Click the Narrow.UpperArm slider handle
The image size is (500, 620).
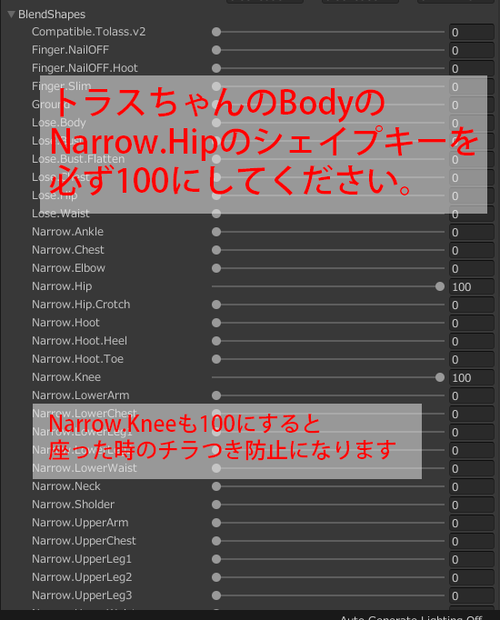[x=216, y=523]
